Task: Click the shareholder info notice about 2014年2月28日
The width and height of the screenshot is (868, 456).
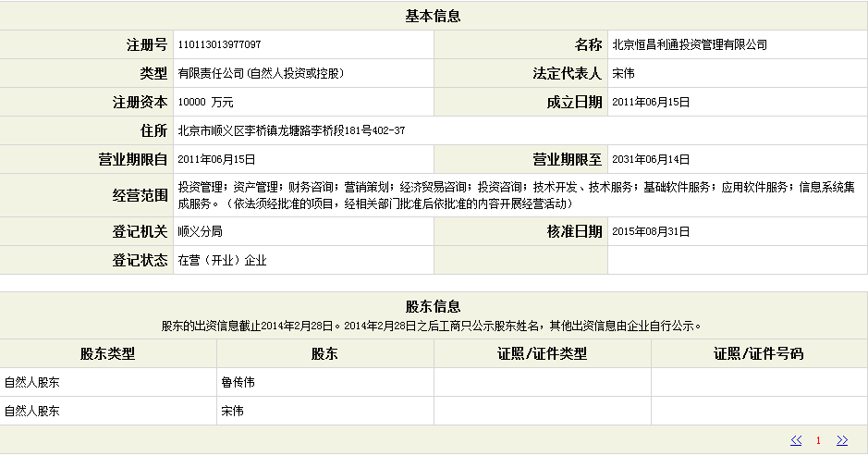Action: [432, 326]
